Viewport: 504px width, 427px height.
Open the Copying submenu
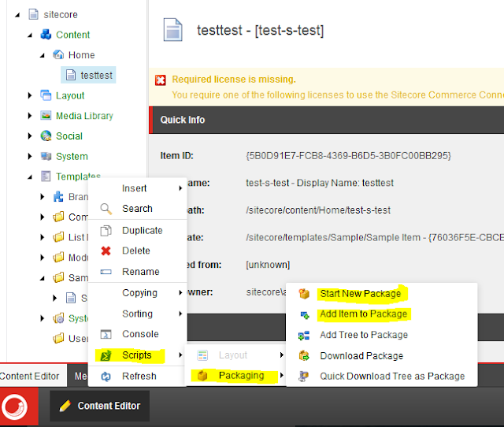point(138,292)
